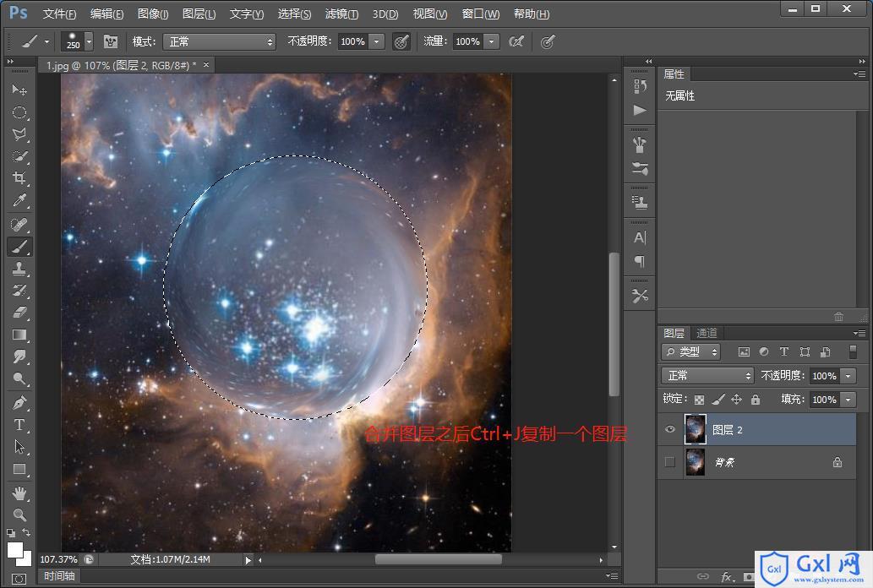Toggle lock image pixels brush icon

click(719, 400)
